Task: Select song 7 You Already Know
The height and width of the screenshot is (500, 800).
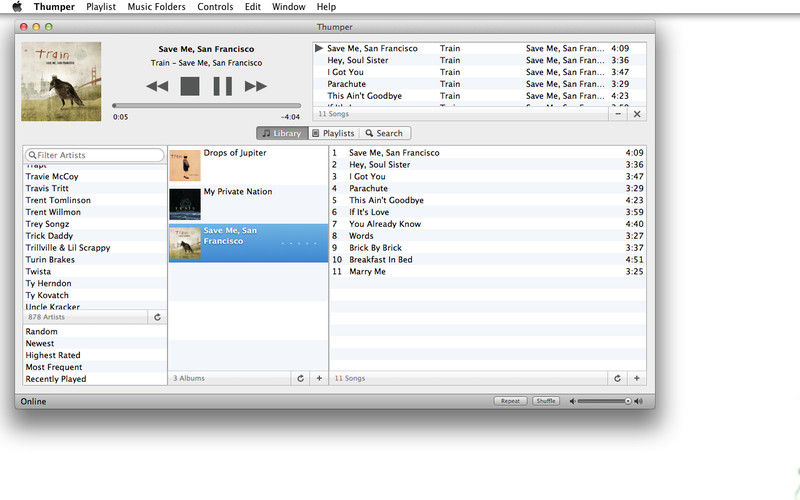Action: (488, 224)
